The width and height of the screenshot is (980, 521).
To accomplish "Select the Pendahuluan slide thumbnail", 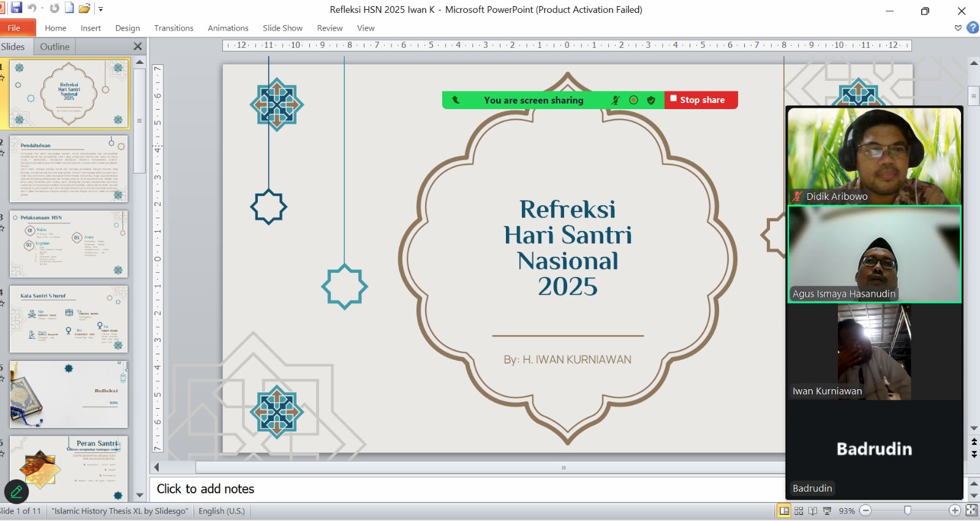I will (x=69, y=169).
